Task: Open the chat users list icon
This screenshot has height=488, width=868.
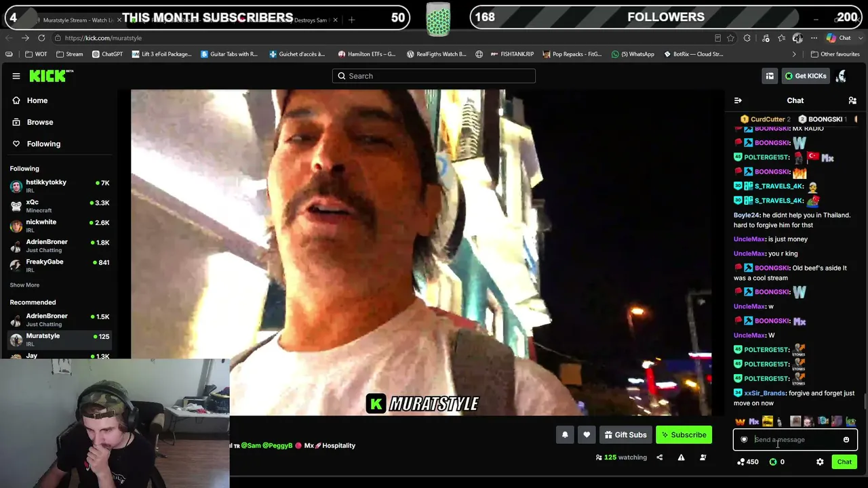Action: pos(852,100)
